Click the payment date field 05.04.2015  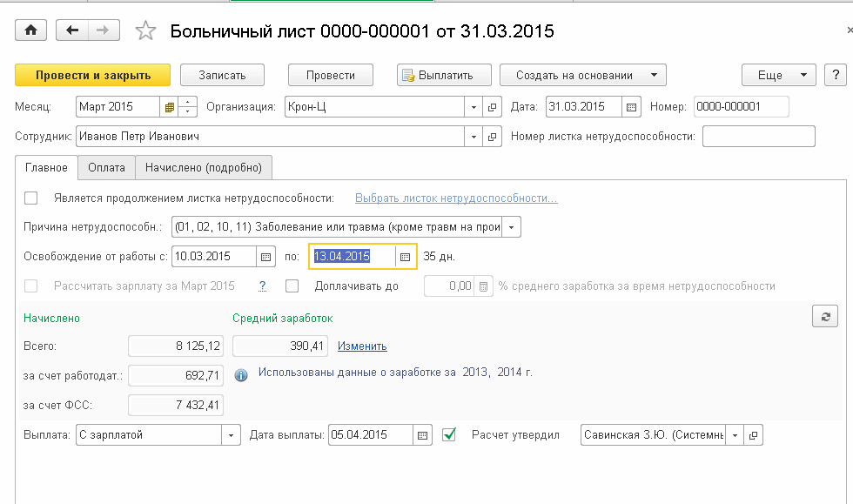pyautogui.click(x=371, y=435)
